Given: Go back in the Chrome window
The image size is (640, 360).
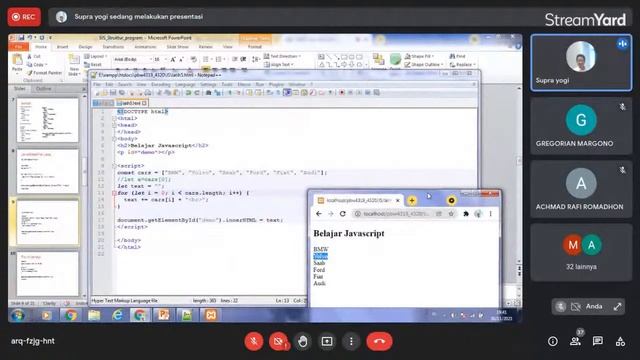Looking at the screenshot, I should (x=319, y=214).
